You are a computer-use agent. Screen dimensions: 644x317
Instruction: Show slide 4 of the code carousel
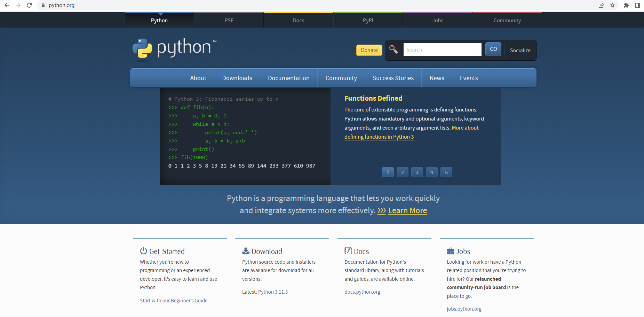point(432,172)
